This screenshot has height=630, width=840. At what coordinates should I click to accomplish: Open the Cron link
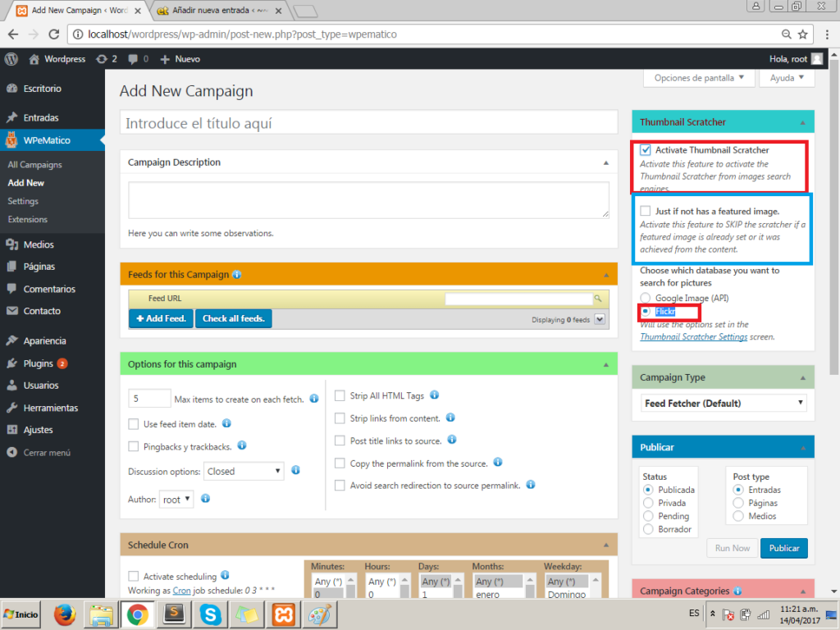click(x=181, y=591)
